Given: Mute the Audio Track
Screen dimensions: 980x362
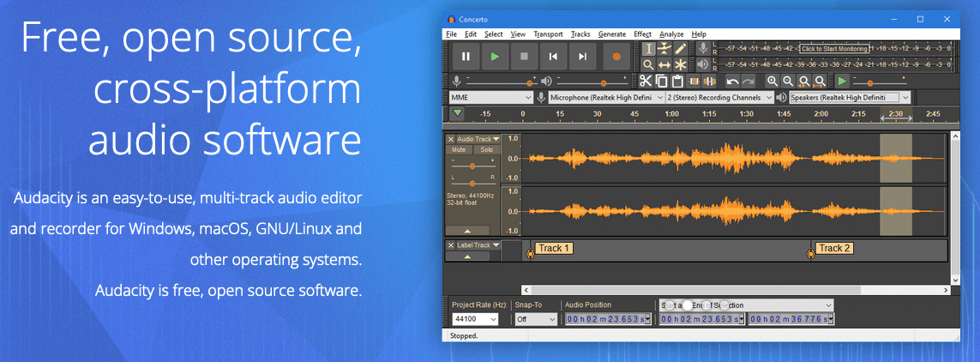Looking at the screenshot, I should (460, 150).
